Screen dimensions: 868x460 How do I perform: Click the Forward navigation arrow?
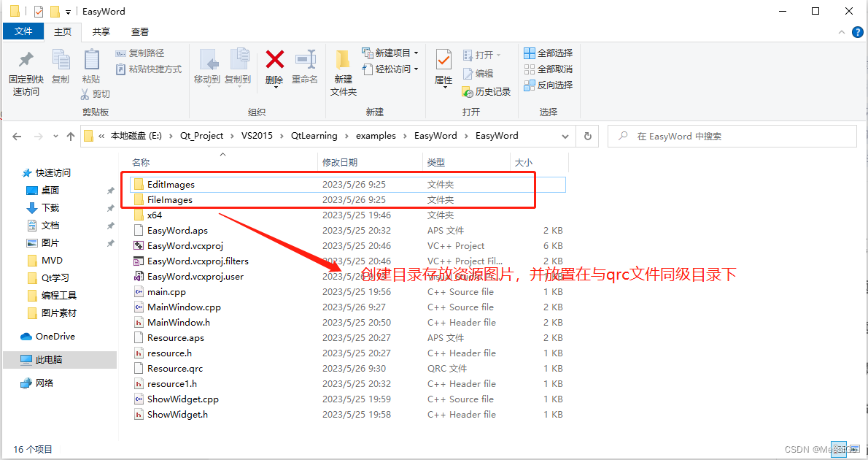[38, 137]
